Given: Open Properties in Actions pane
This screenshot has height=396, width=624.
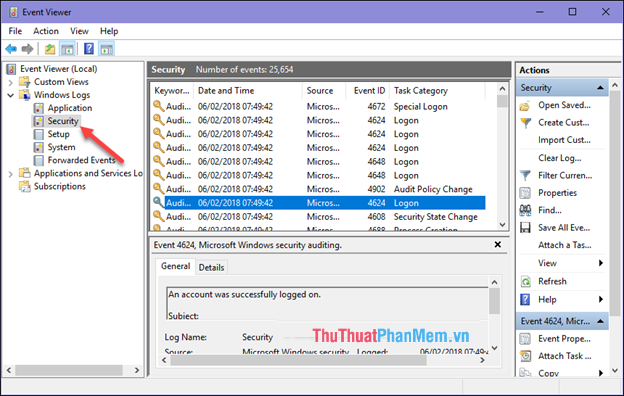Looking at the screenshot, I should pos(557,193).
